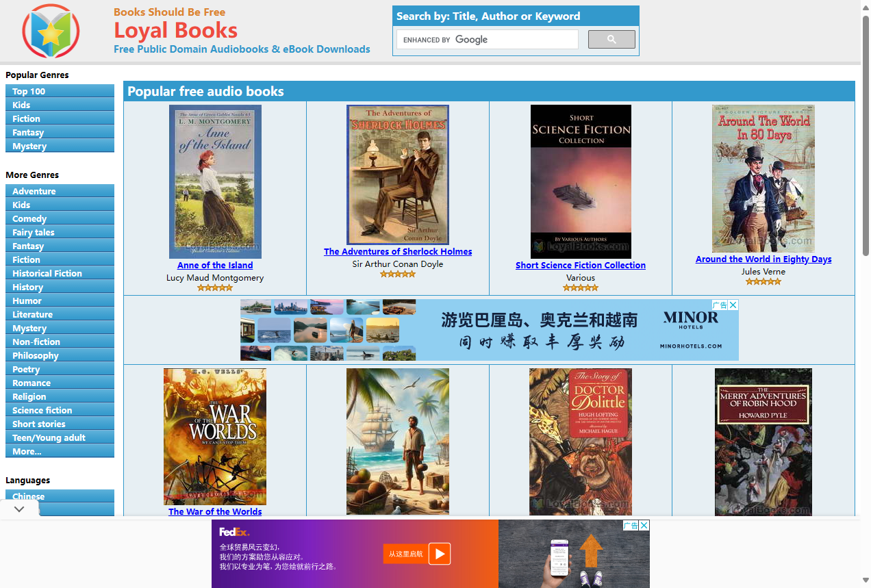Image resolution: width=871 pixels, height=588 pixels.
Task: Click the search input field
Action: click(x=487, y=39)
